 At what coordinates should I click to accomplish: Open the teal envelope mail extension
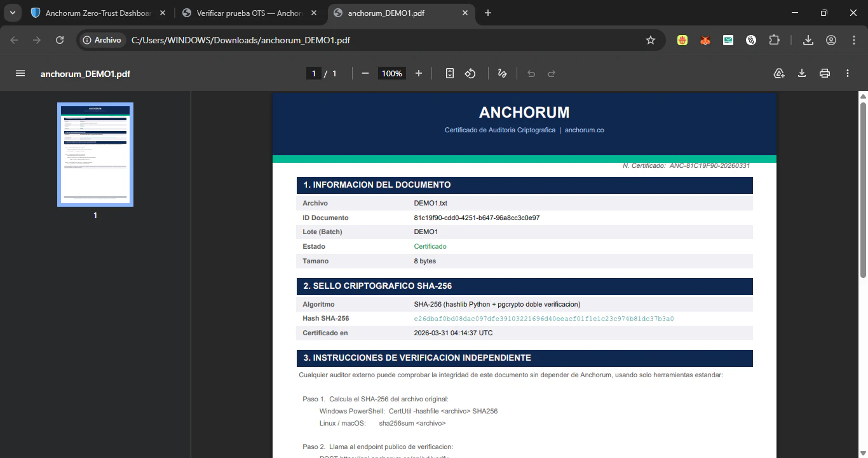(x=728, y=40)
